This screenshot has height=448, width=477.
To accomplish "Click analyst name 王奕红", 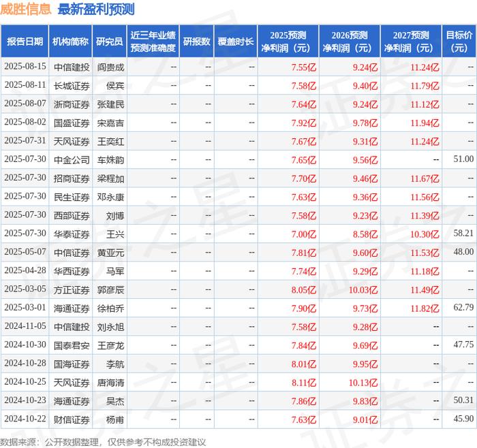I will [x=110, y=142].
